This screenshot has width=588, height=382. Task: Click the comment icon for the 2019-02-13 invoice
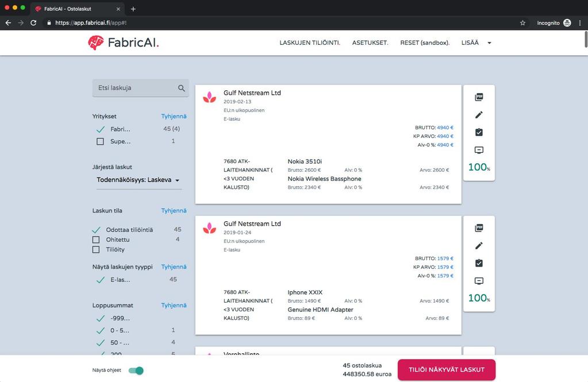(479, 150)
